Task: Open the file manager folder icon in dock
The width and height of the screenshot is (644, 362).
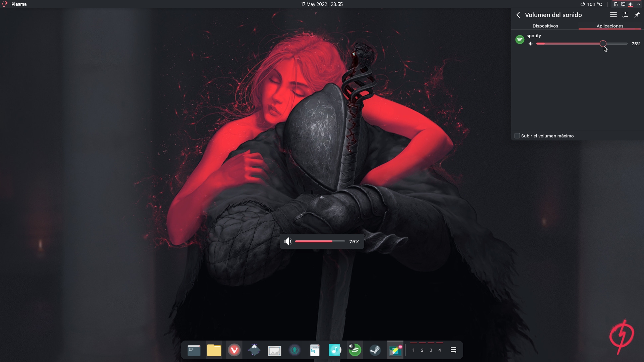Action: (x=214, y=350)
